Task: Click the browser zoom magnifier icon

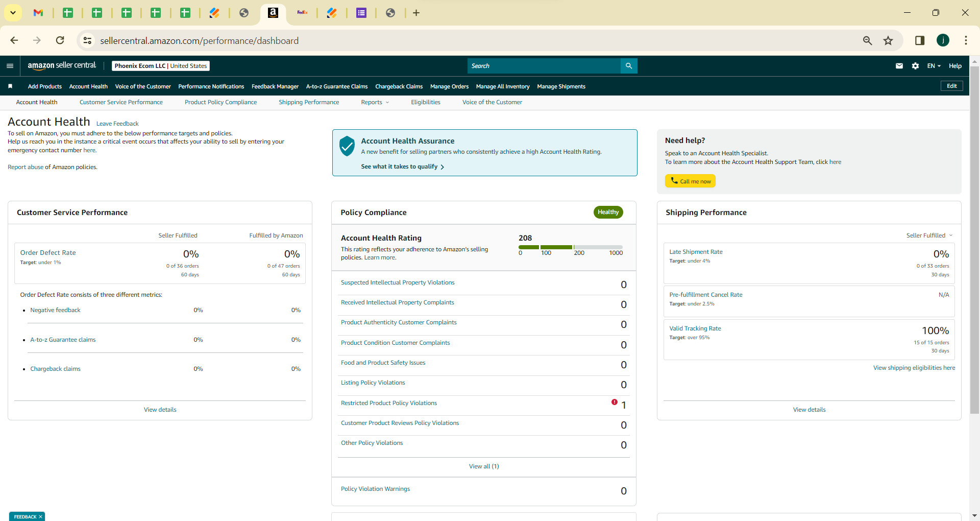Action: pyautogui.click(x=867, y=40)
